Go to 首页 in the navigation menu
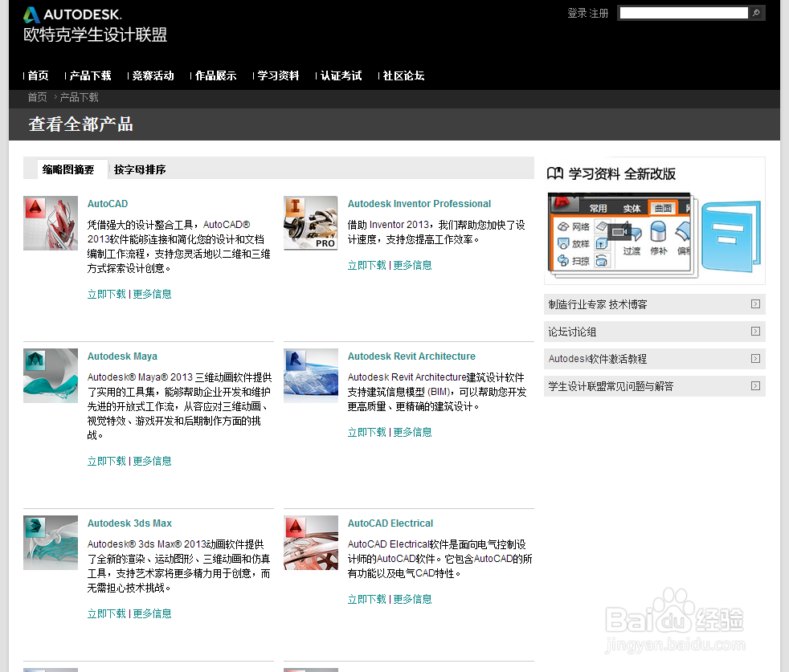Screen dimensions: 789x672 tap(39, 76)
